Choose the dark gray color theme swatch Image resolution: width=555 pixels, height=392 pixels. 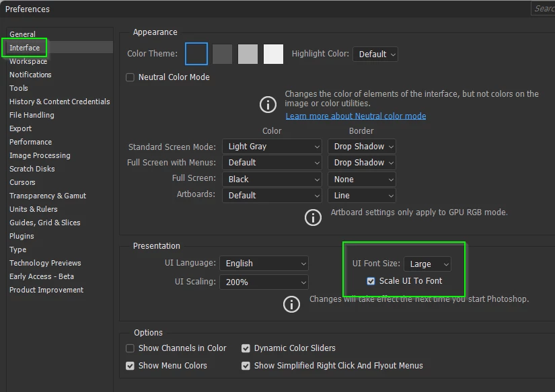tap(222, 54)
